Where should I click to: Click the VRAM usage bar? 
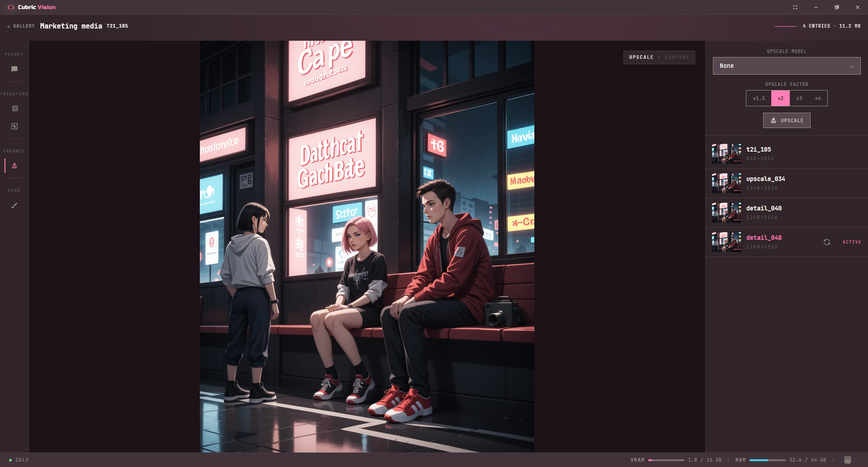tap(666, 460)
